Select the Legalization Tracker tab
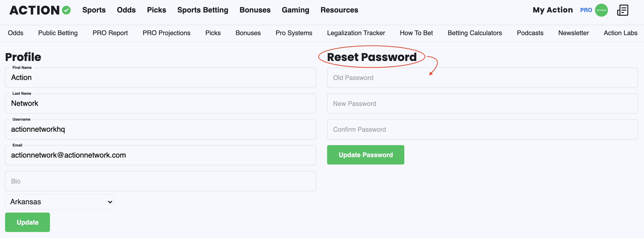644x238 pixels. (356, 33)
